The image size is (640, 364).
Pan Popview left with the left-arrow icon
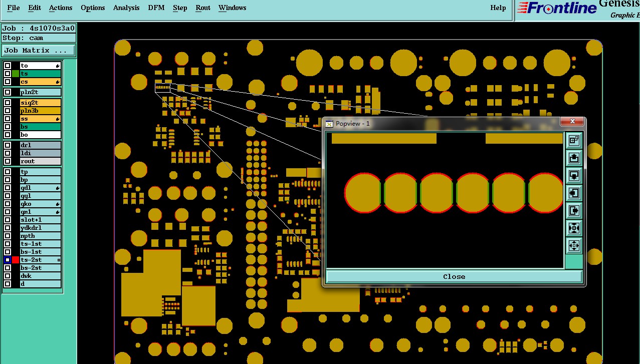click(574, 193)
